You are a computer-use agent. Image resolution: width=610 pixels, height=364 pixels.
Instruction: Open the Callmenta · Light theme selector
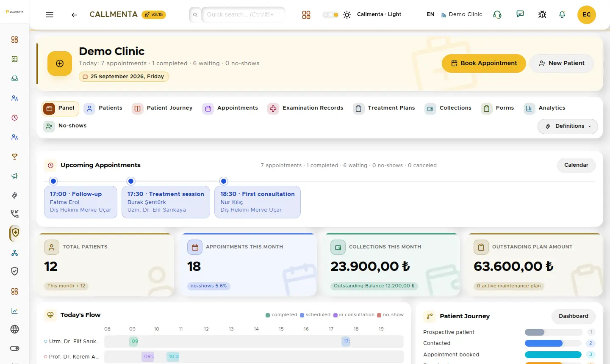(379, 14)
